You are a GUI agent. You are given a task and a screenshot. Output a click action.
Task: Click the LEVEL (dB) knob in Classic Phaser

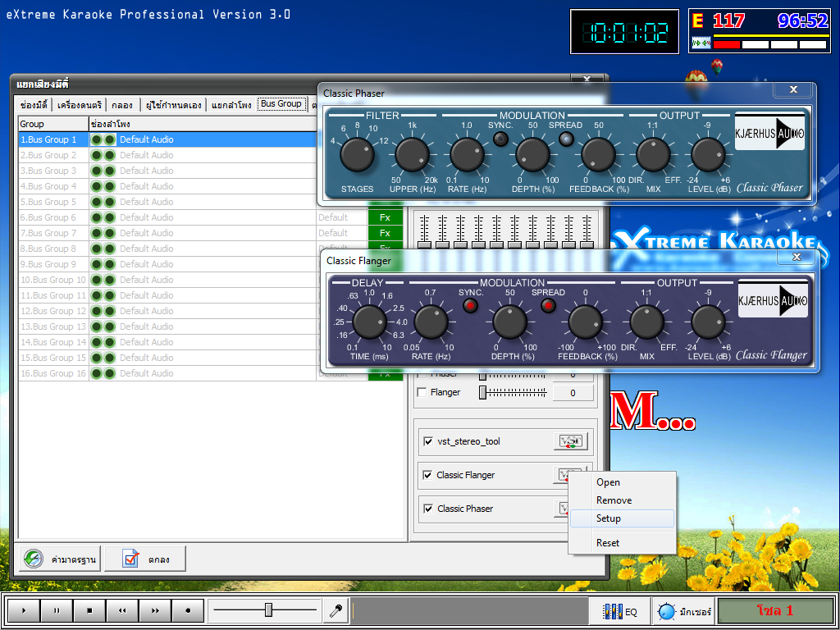tap(708, 155)
